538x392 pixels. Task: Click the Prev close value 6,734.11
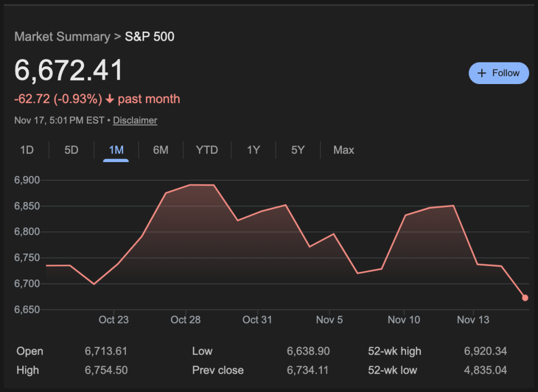[x=308, y=370]
